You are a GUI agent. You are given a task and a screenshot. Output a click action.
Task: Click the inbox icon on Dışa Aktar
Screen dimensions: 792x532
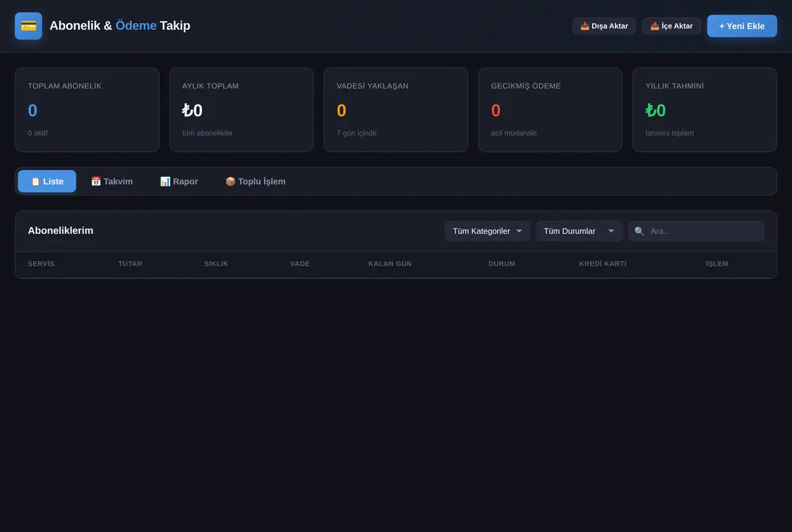point(585,26)
